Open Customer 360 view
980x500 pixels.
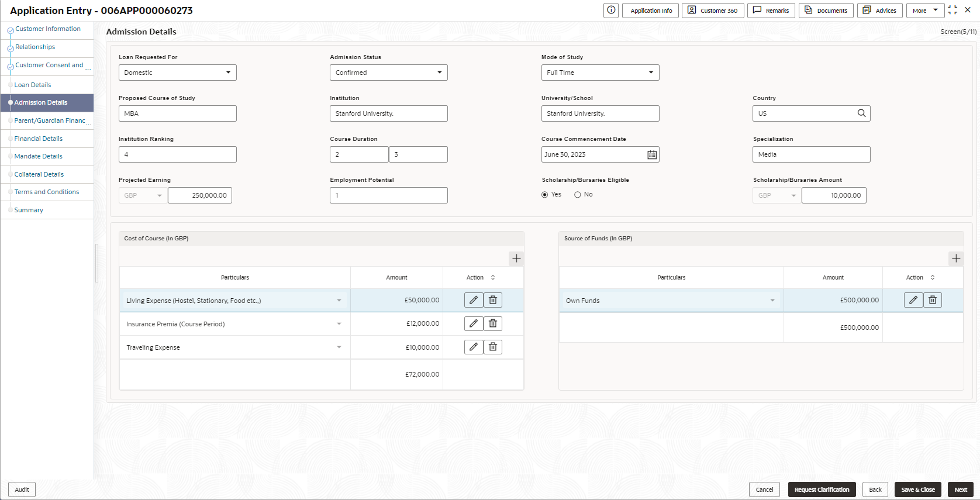(713, 11)
